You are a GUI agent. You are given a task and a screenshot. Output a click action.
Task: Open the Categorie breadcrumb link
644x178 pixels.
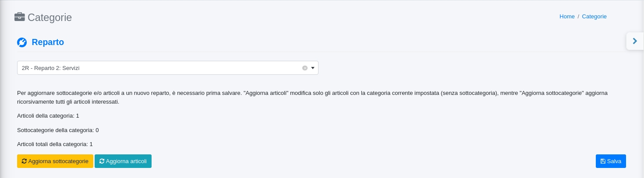click(594, 17)
